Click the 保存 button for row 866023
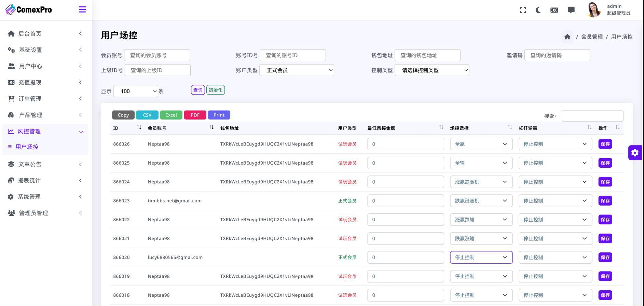Viewport: 644px width, 306px height. (605, 201)
